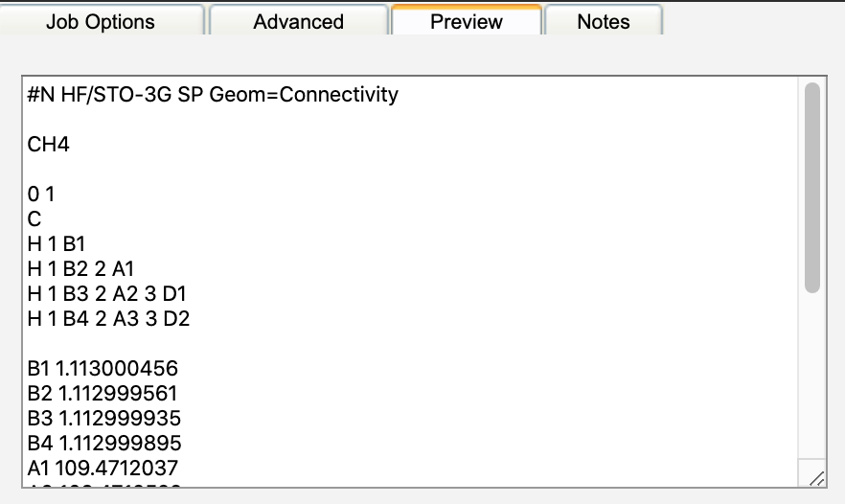The image size is (845, 504).
Task: Place cursor in the route line '#N HF/STO-3G SP'
Action: coord(115,95)
